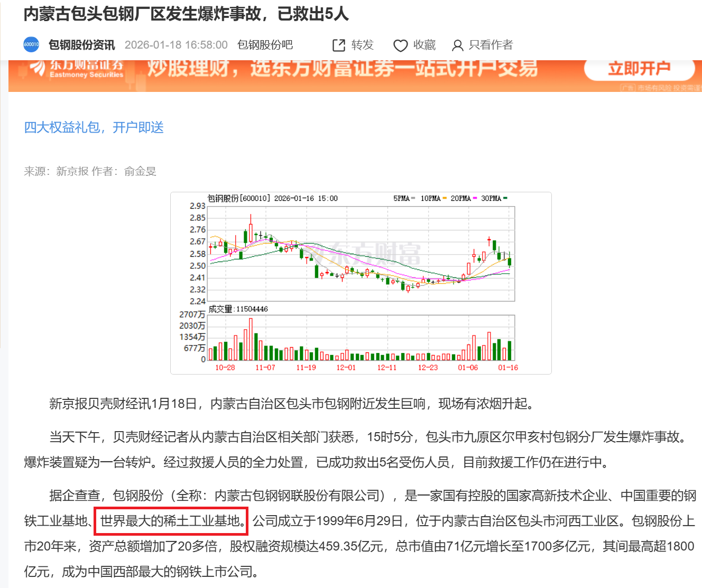Image resolution: width=702 pixels, height=588 pixels.
Task: Click the 转发 label
Action: pyautogui.click(x=363, y=45)
